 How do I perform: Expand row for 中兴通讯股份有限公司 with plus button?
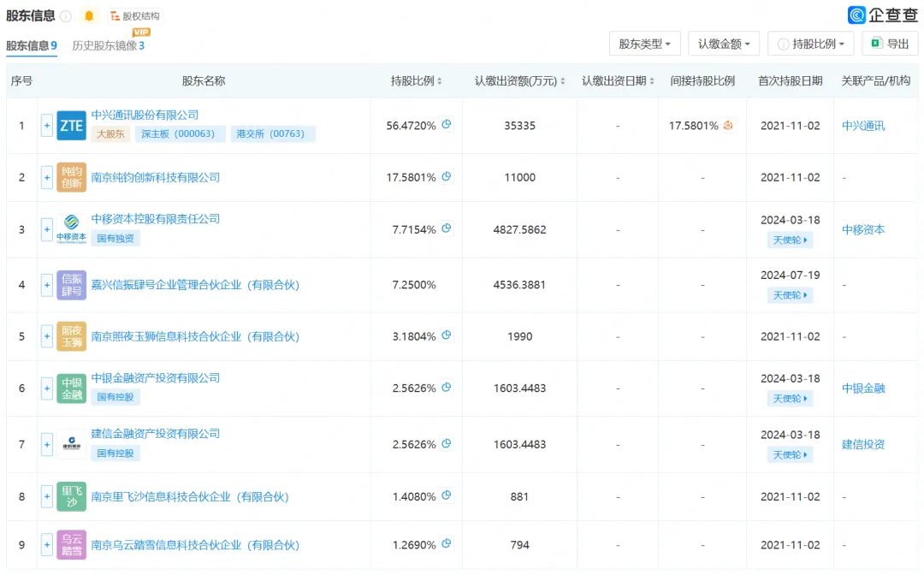(47, 126)
